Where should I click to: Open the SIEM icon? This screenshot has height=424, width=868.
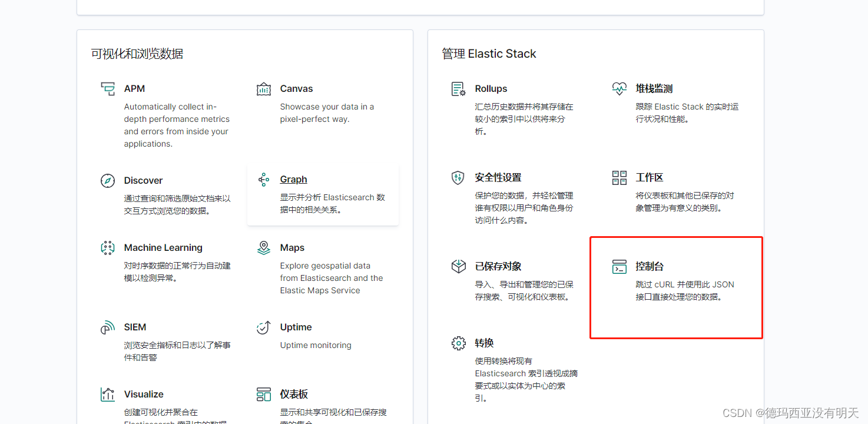point(108,327)
